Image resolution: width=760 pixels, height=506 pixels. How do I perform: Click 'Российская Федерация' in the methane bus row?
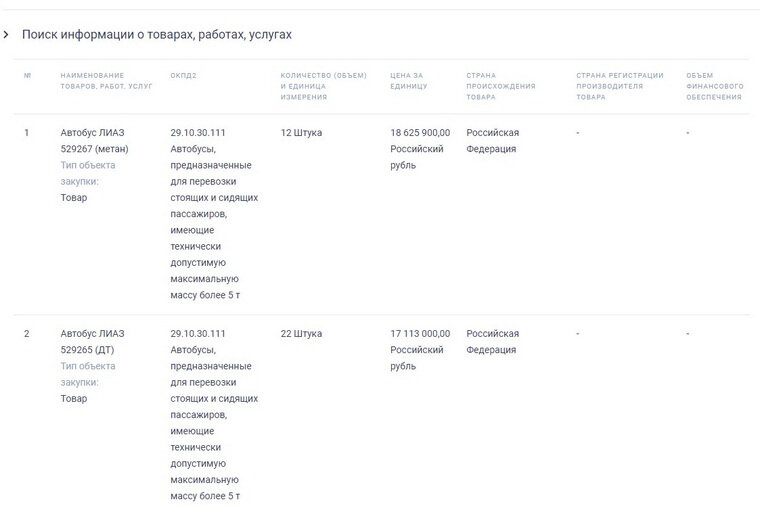492,141
